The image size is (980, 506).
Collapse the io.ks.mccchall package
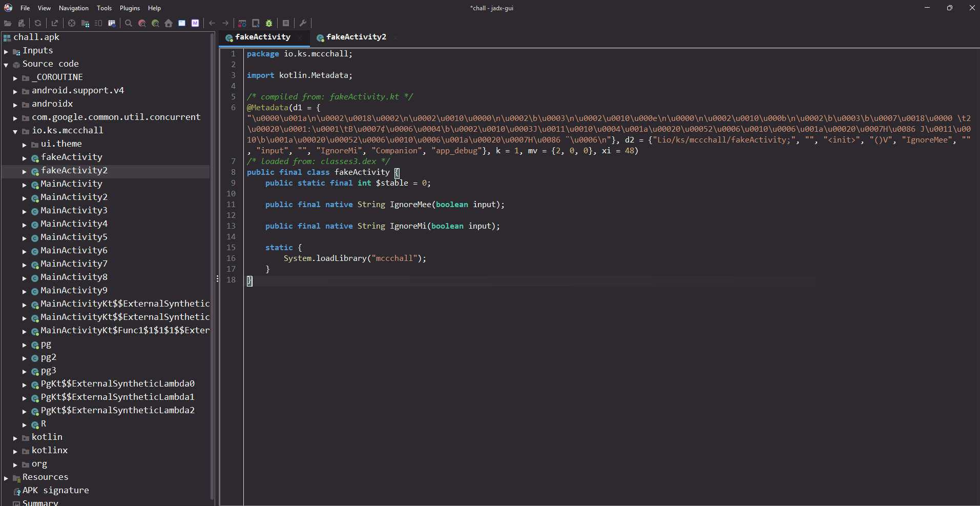click(x=15, y=131)
